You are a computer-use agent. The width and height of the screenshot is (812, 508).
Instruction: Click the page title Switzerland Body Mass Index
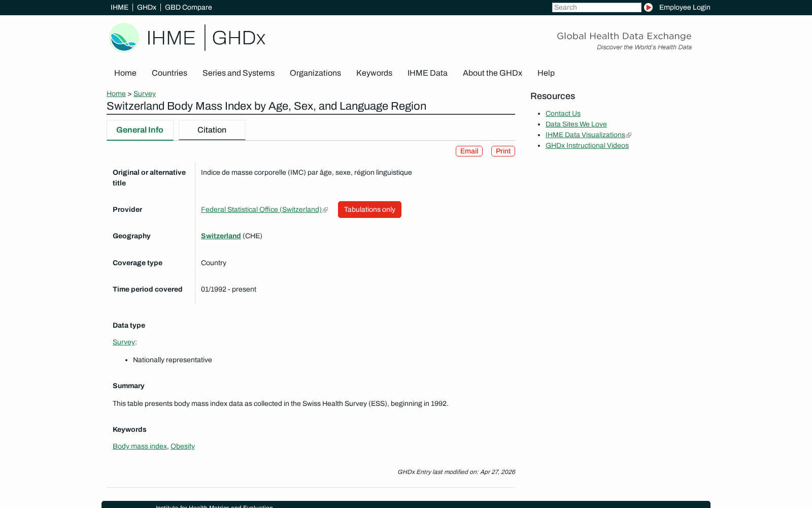click(266, 106)
